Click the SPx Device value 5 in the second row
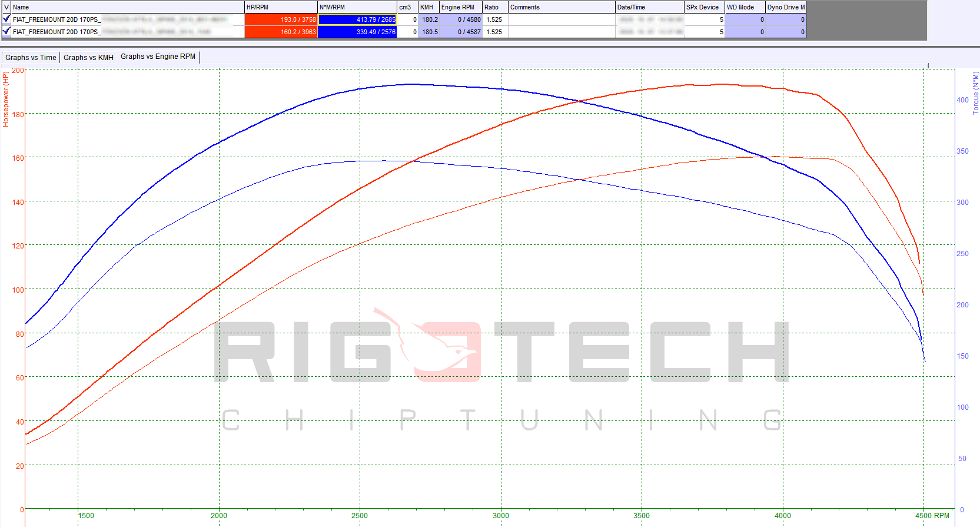Screen dimensions: 980x527 pos(705,32)
